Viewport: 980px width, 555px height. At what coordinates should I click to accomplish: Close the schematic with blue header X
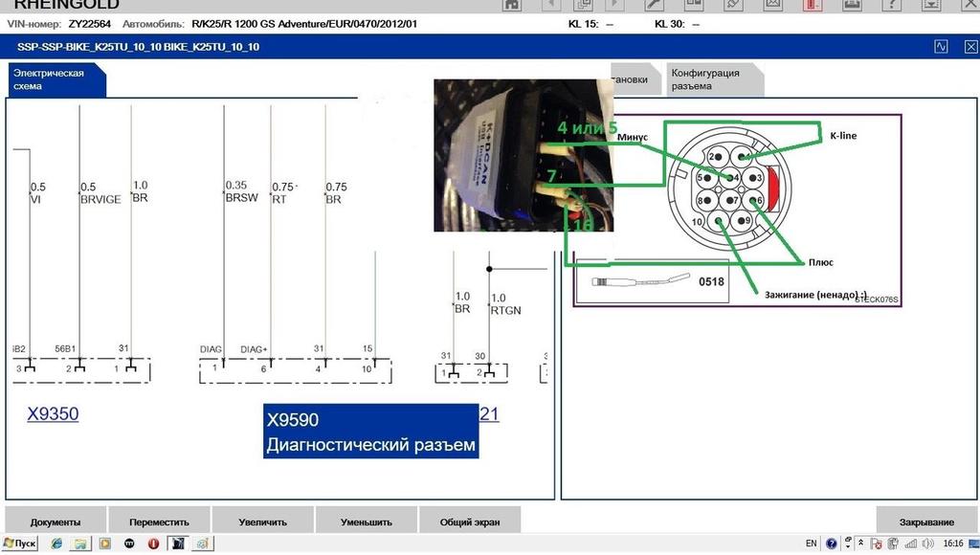point(966,46)
